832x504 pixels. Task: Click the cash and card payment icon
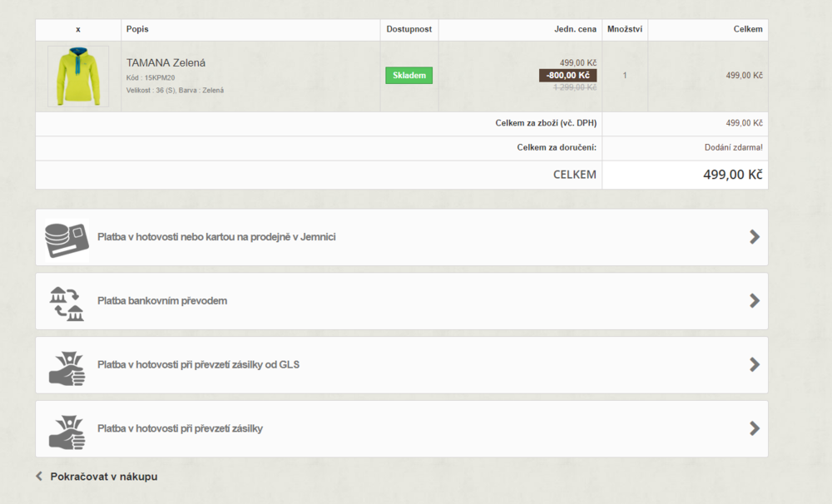click(x=67, y=240)
